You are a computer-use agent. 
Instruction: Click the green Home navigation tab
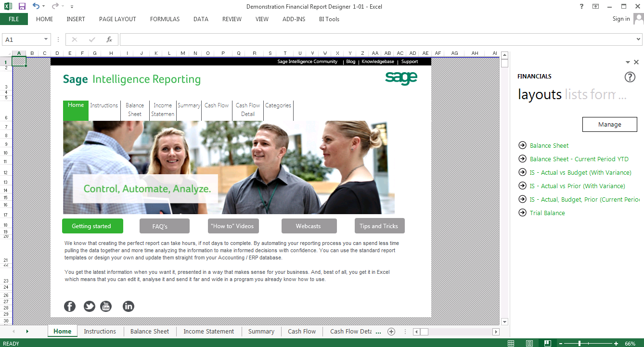(76, 110)
